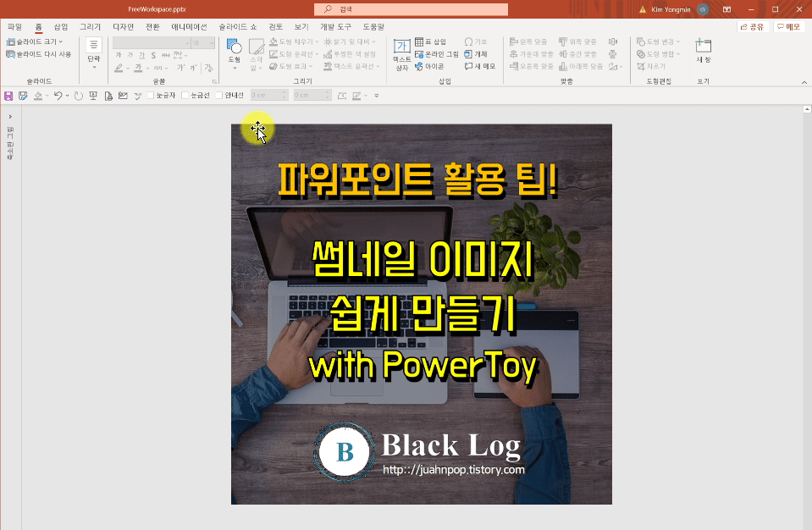Click 개체 insert object button

pos(475,54)
